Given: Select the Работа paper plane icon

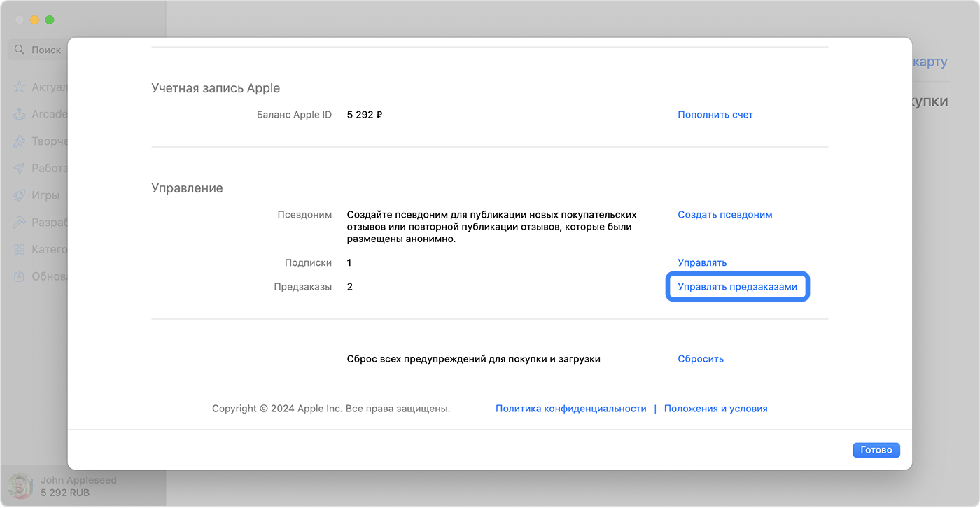Looking at the screenshot, I should click(20, 169).
